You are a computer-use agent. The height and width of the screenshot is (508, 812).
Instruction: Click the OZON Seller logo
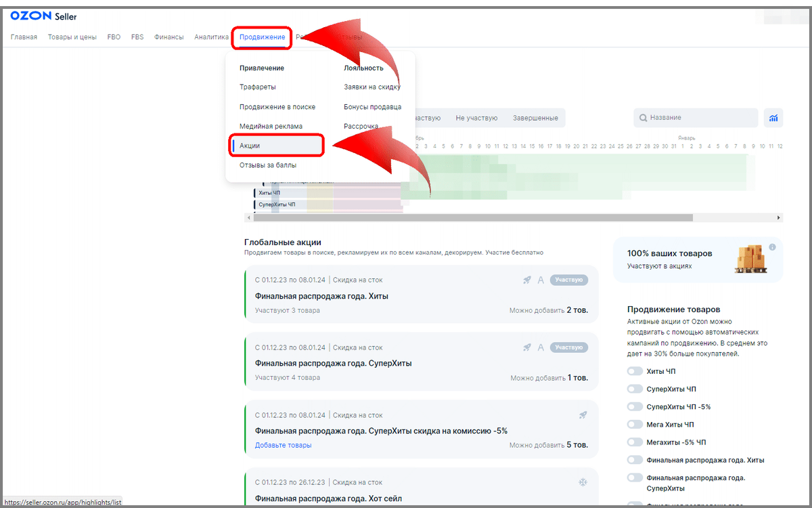tap(43, 16)
